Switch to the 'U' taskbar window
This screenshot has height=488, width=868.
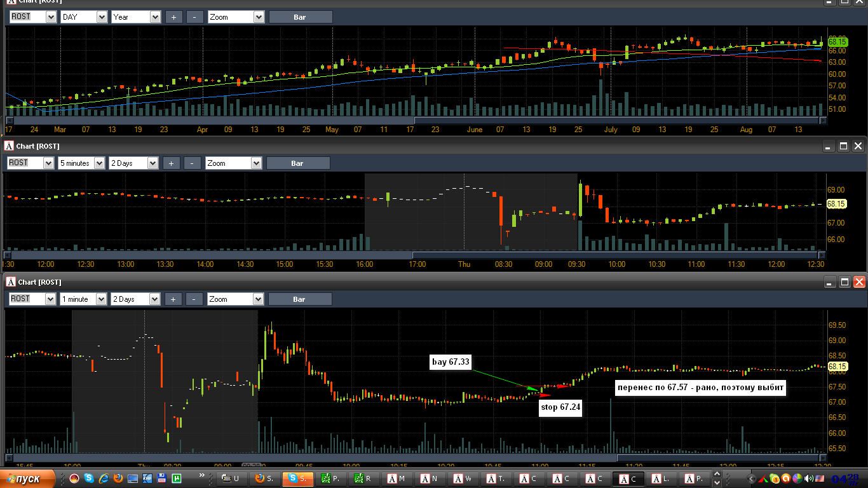(x=231, y=478)
